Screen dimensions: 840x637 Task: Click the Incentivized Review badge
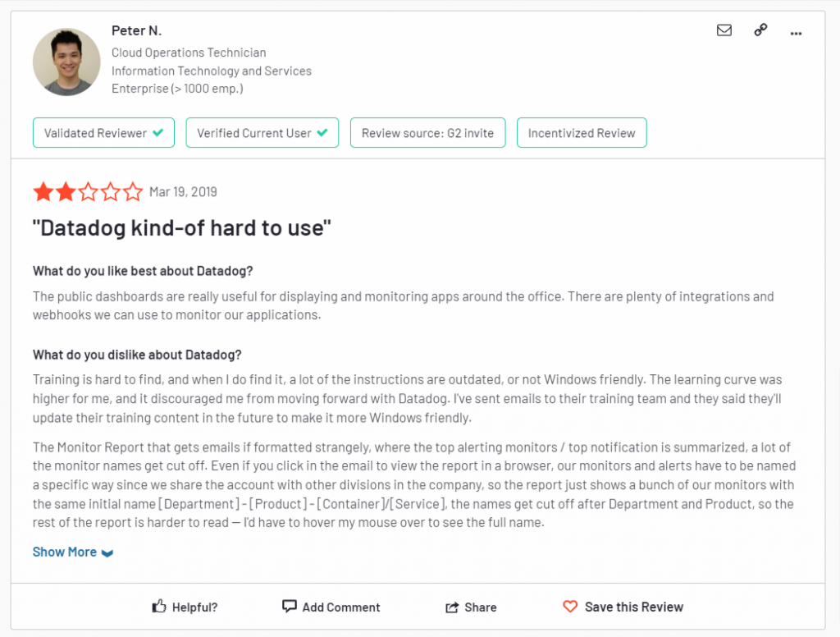click(x=582, y=133)
